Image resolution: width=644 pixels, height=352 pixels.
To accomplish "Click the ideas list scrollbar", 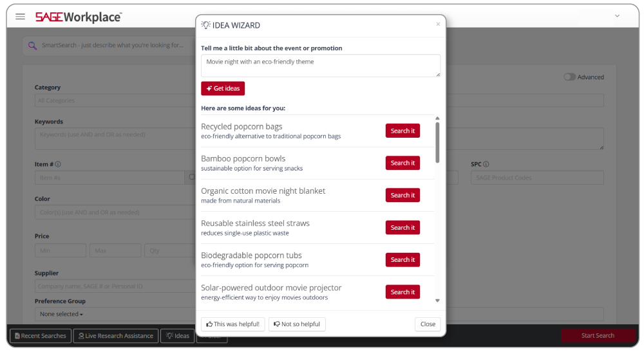I will 437,142.
